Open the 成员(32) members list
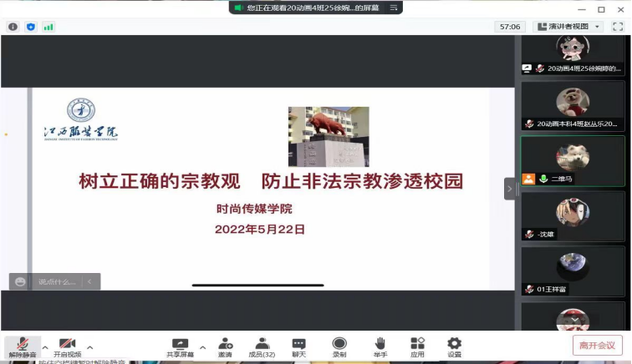Screen dimensions: 632x364 tap(262, 346)
